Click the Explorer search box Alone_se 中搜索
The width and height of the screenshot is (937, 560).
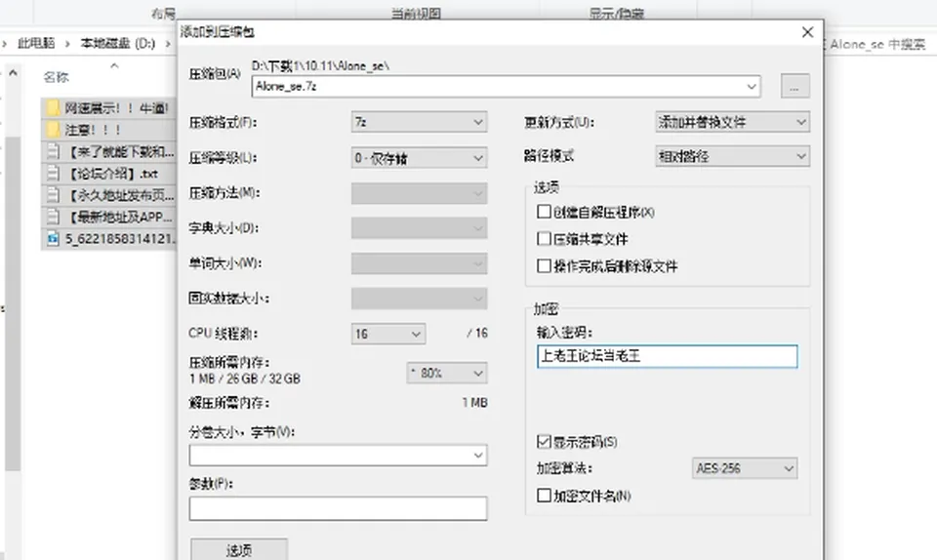(877, 44)
